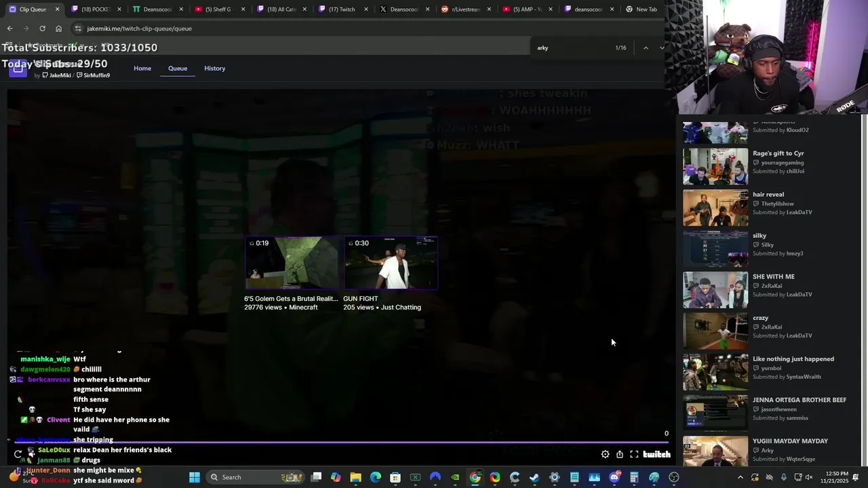Viewport: 868px width, 488px height.
Task: Click the 'Thetylilshow' channel name
Action: click(x=777, y=203)
